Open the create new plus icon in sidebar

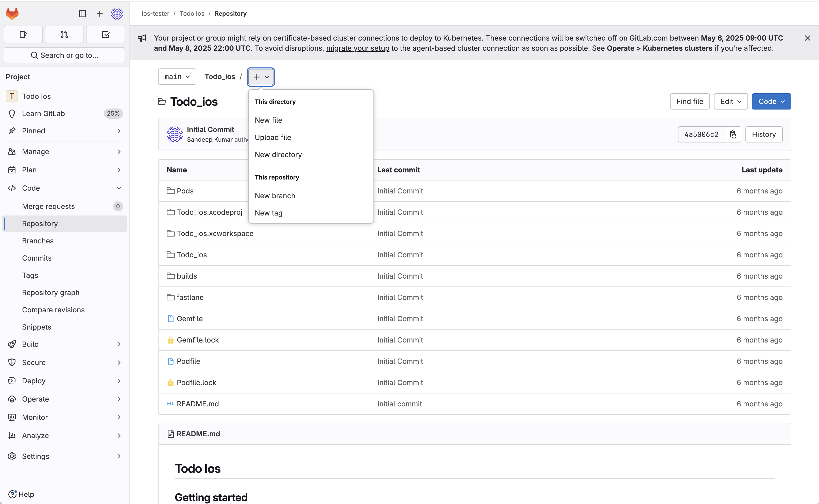pos(99,13)
